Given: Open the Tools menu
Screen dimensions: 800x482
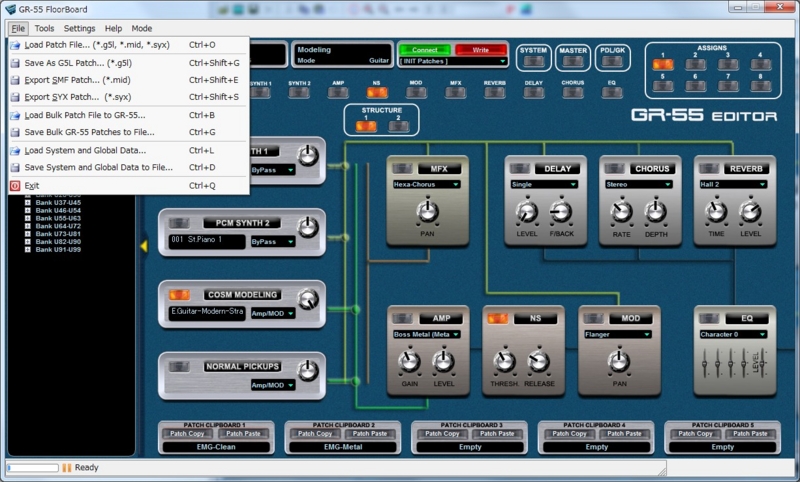Looking at the screenshot, I should pos(45,29).
